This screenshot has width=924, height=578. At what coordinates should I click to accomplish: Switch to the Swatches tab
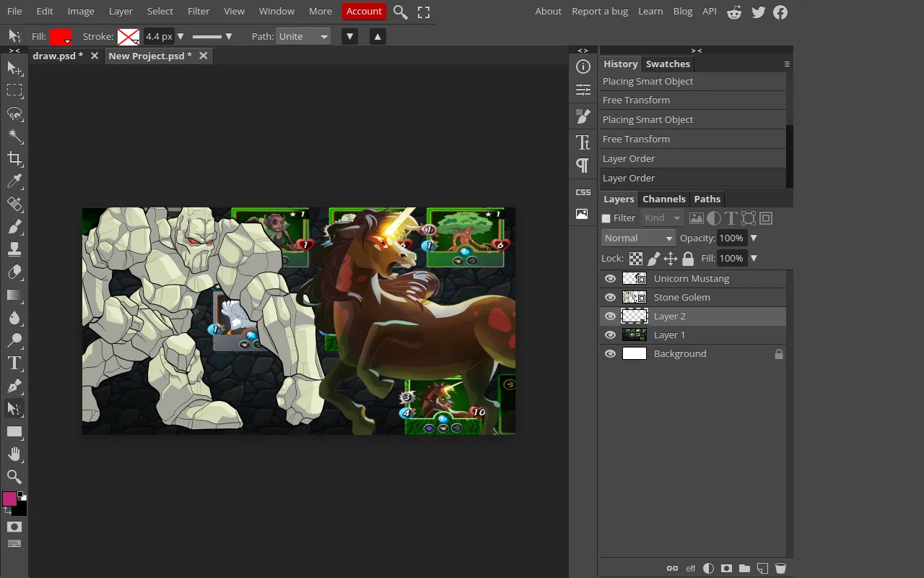coord(668,64)
